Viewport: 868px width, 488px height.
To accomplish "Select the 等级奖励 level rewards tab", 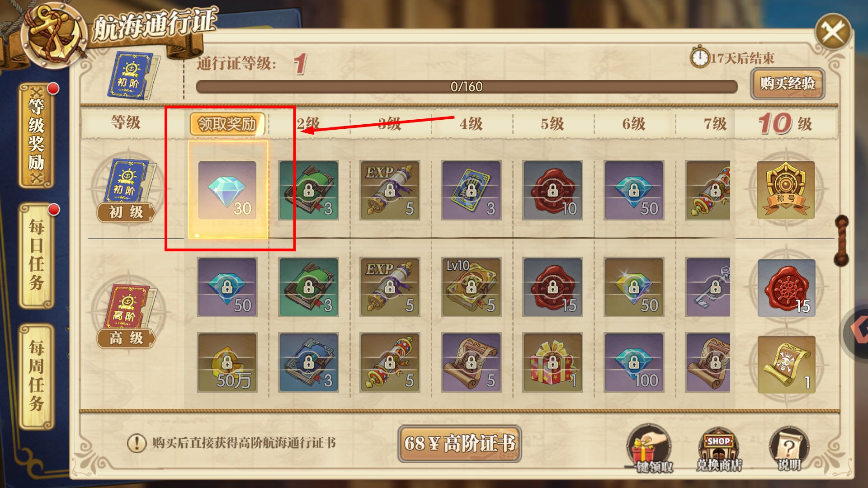I will [36, 135].
